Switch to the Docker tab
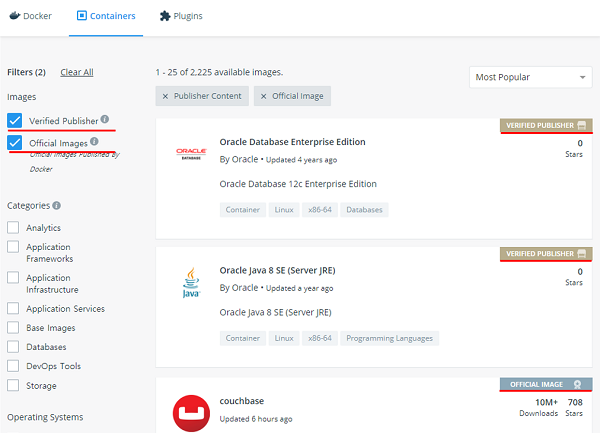Viewport: 600px width, 433px height. tap(30, 16)
